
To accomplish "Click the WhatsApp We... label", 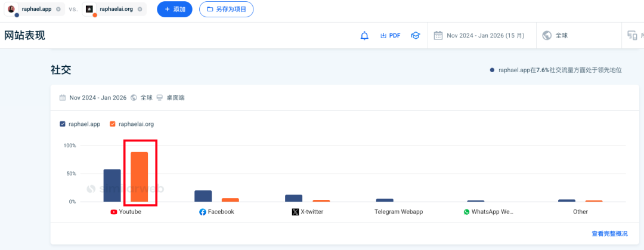I will tap(493, 212).
